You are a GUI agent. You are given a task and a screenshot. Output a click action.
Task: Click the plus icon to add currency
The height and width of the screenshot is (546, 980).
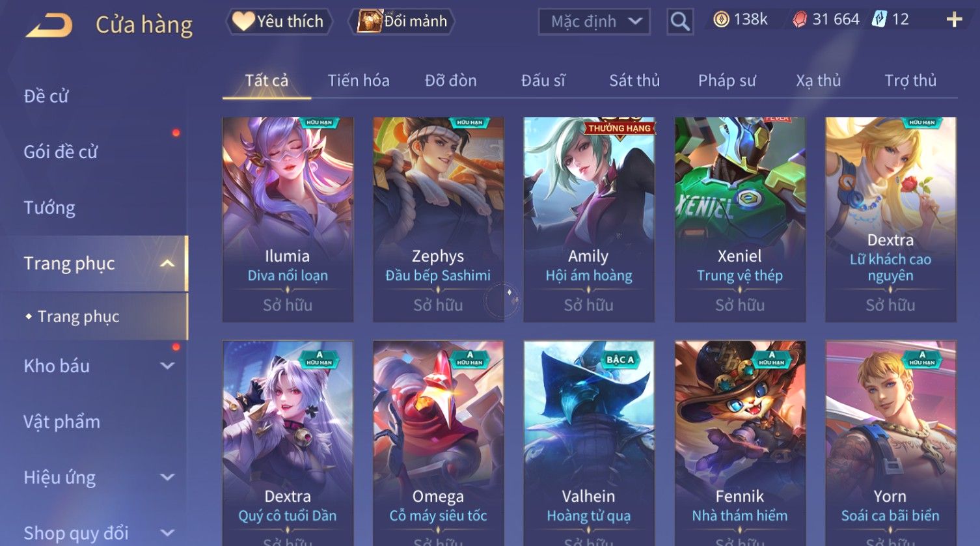coord(954,20)
